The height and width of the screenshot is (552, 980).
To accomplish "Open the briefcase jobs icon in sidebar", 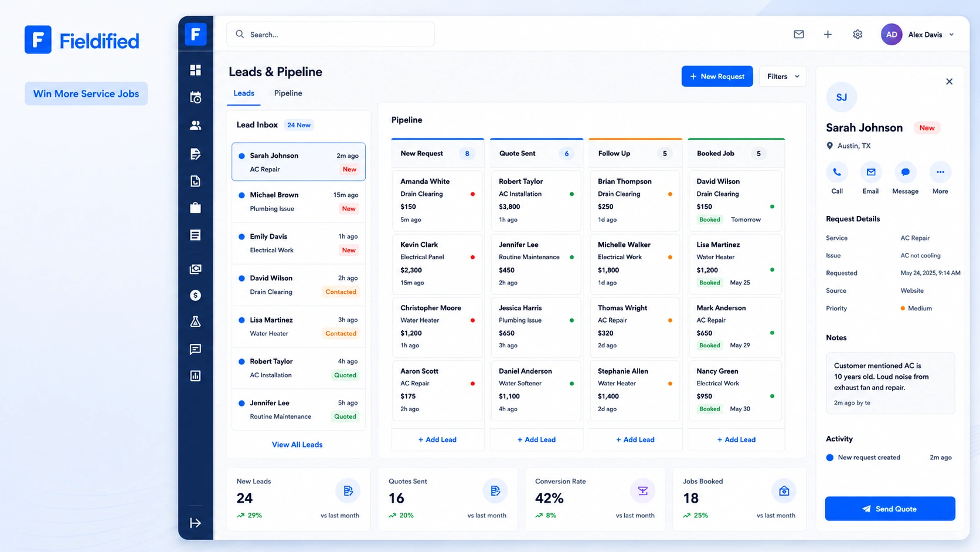I will 196,208.
